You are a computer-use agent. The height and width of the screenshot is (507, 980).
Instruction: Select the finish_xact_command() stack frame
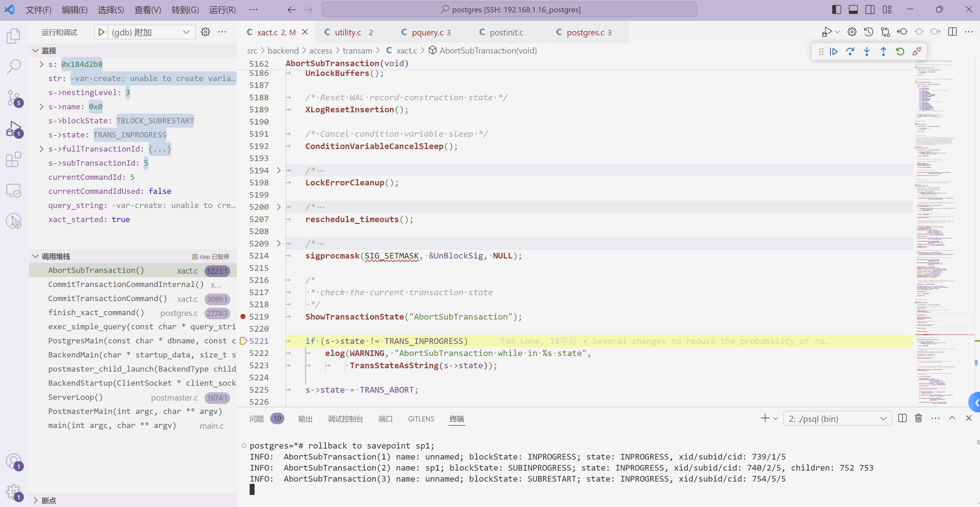133,313
